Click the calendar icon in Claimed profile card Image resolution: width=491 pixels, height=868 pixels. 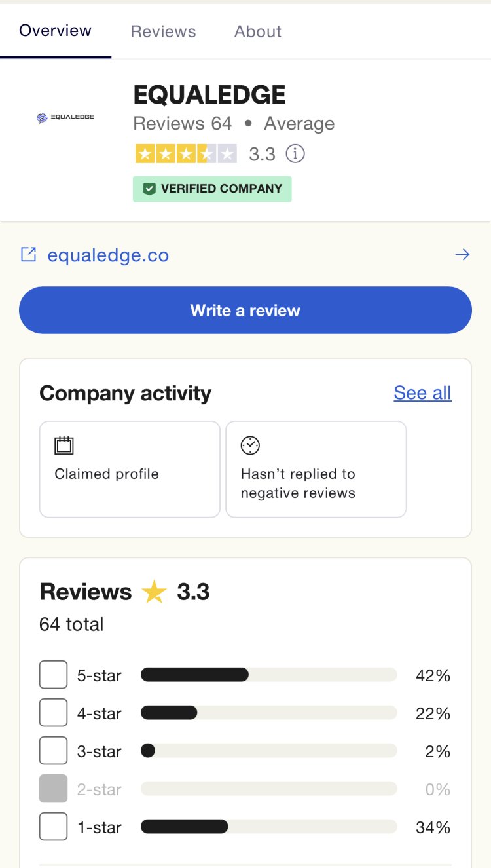pyautogui.click(x=64, y=446)
